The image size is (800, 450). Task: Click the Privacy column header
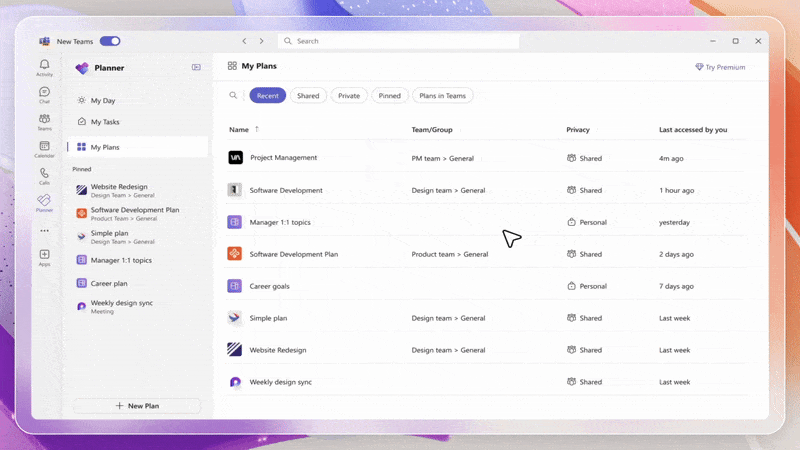tap(578, 130)
